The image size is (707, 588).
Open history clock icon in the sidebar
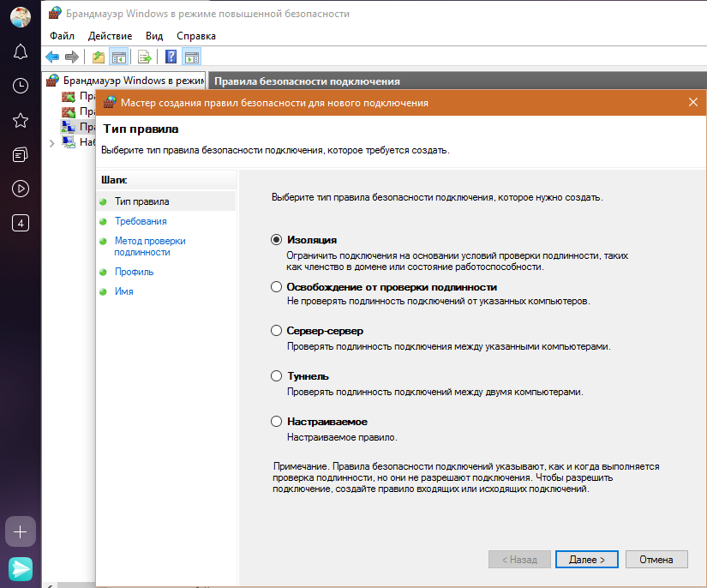[x=21, y=86]
